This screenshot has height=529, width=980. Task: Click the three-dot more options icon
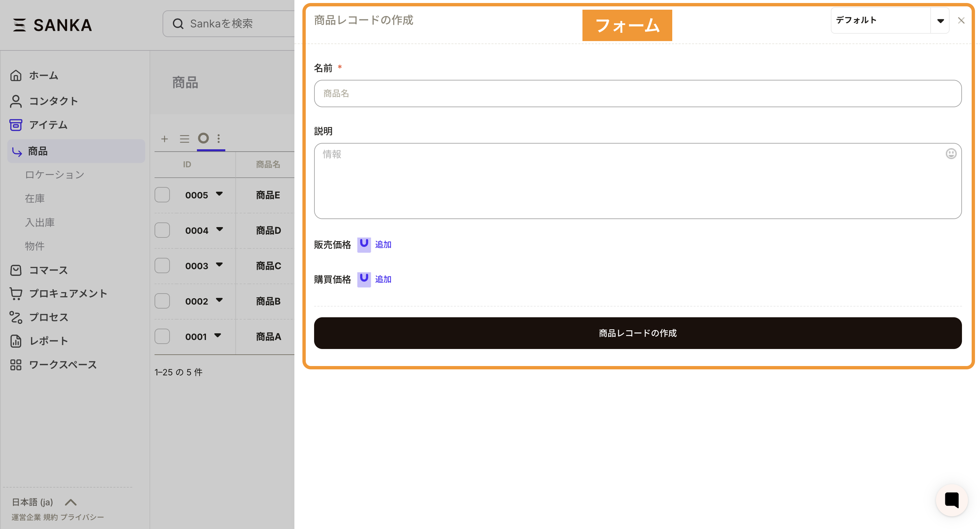[x=218, y=139]
